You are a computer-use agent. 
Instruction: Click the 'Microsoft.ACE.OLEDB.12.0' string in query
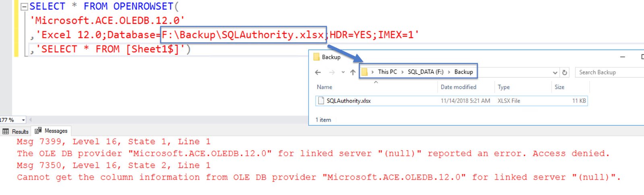pyautogui.click(x=107, y=21)
